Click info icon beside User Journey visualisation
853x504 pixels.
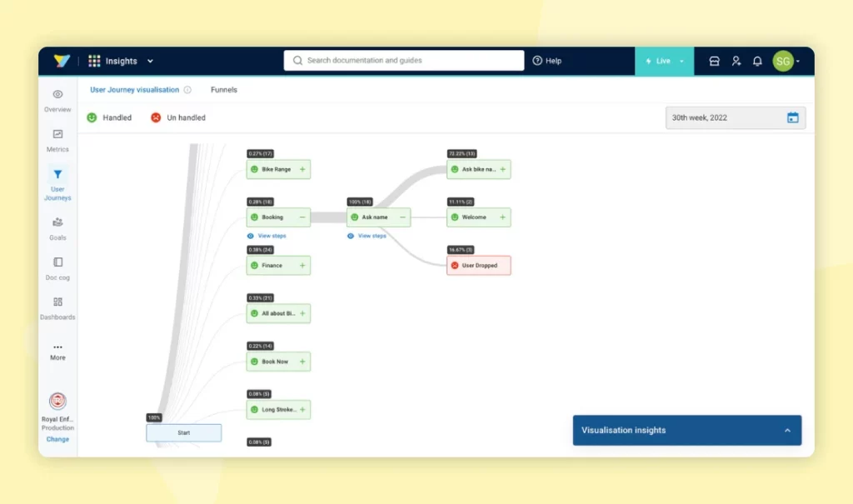click(x=187, y=90)
